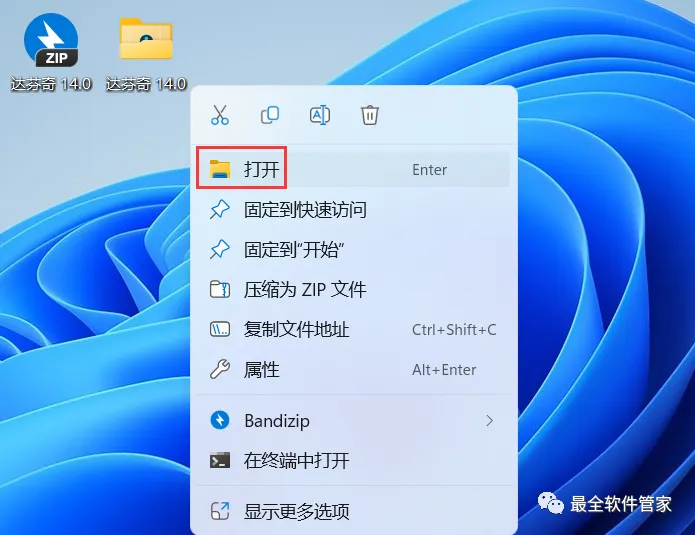This screenshot has width=695, height=535.
Task: Select the 达芬奇 14.0 ZIP archive icon
Action: click(51, 41)
